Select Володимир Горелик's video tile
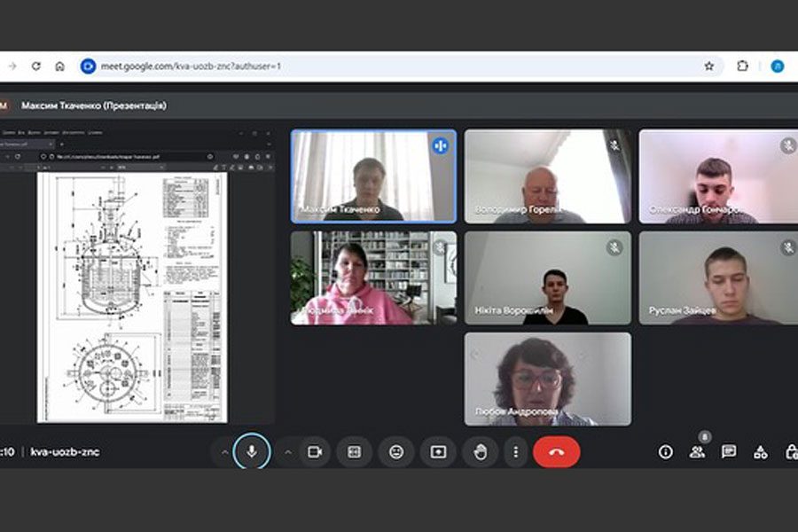This screenshot has width=798, height=532. click(x=548, y=176)
